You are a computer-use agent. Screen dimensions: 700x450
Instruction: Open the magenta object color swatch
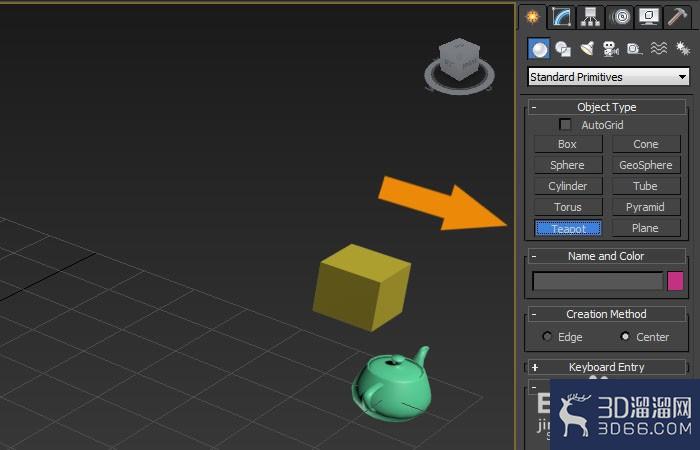[675, 281]
